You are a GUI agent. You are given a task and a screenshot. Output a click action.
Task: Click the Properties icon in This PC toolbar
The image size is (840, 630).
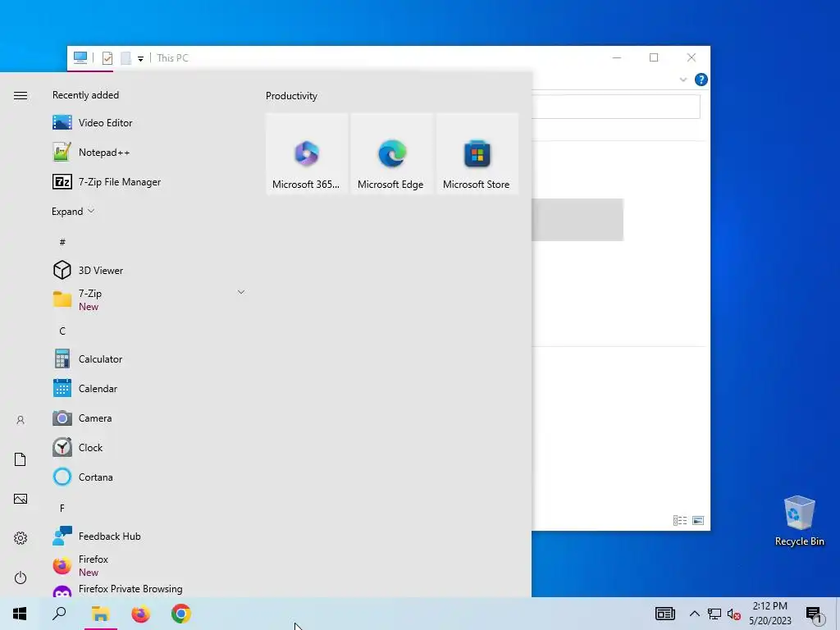pos(107,58)
